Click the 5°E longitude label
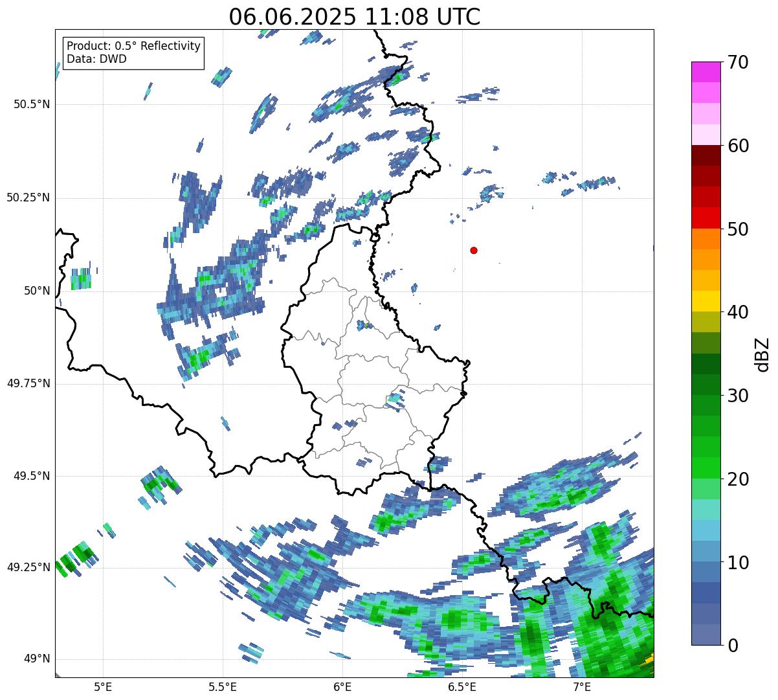Screen dimensions: 778x700 pos(103,687)
